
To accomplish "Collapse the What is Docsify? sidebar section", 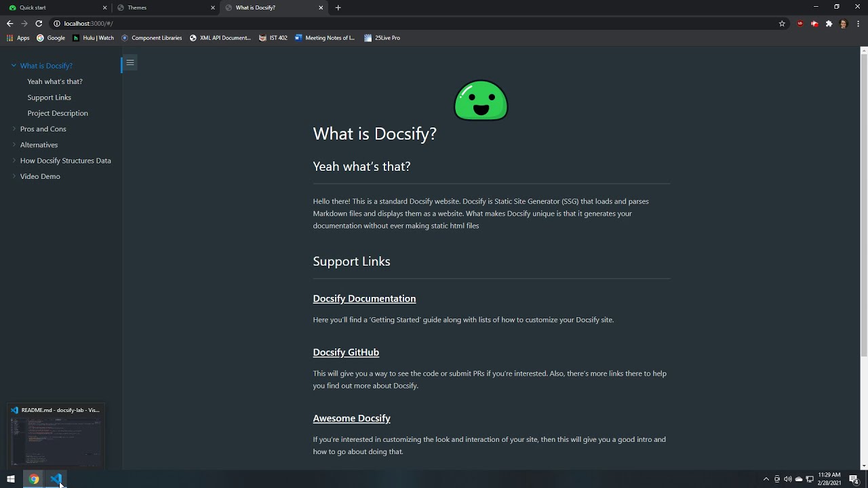I will tap(14, 66).
